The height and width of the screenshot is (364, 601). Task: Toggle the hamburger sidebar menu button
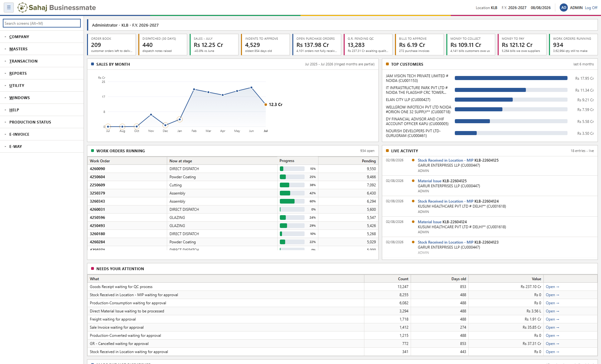tap(9, 8)
